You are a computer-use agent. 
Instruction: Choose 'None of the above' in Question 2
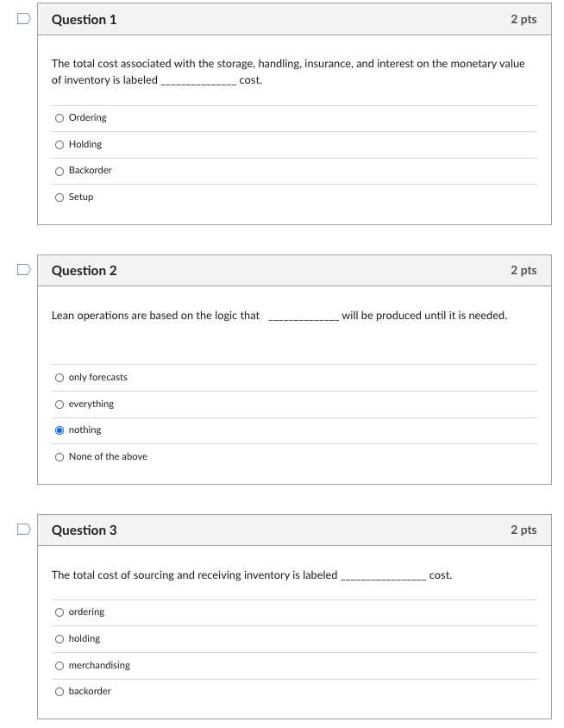pyautogui.click(x=60, y=456)
